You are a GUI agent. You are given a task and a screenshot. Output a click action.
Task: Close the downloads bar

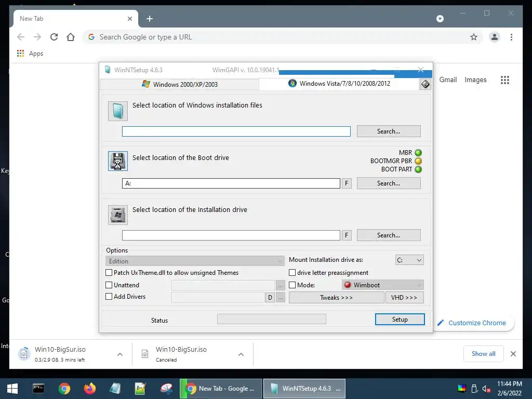(x=513, y=354)
